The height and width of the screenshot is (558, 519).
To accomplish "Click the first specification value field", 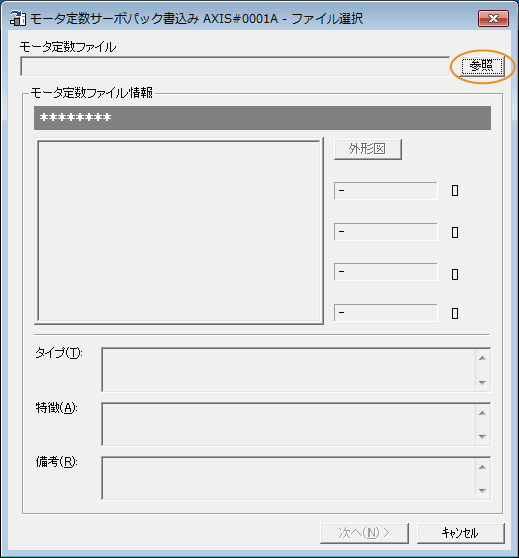I will [x=386, y=191].
